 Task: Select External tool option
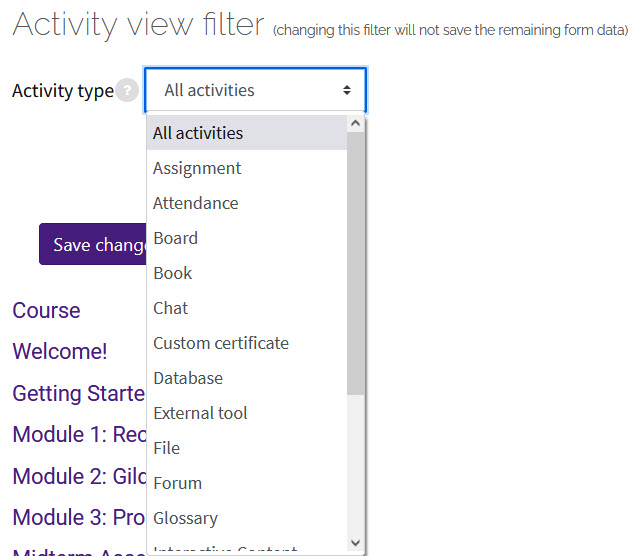coord(247,413)
